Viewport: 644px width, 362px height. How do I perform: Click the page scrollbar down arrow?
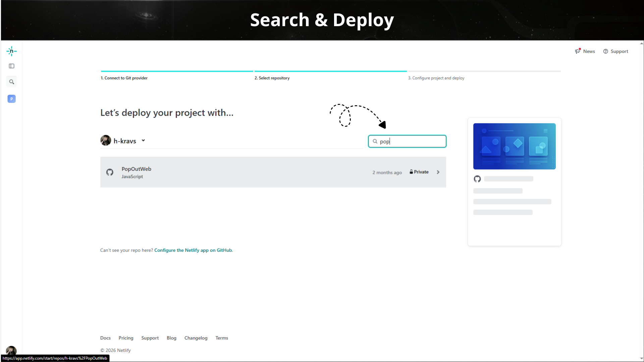(641, 359)
